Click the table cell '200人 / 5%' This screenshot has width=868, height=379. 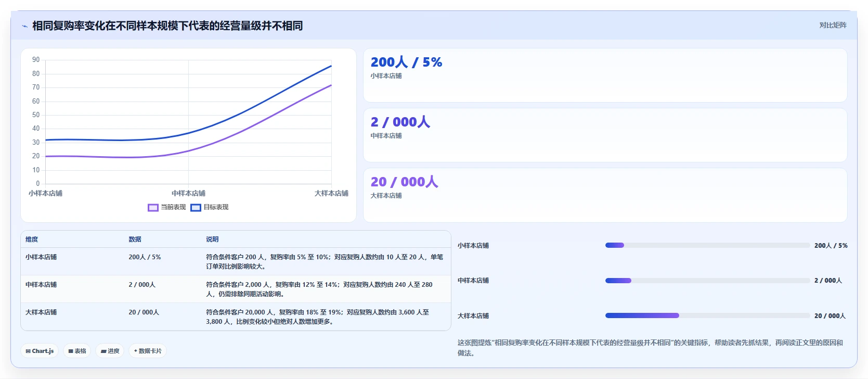click(x=145, y=257)
